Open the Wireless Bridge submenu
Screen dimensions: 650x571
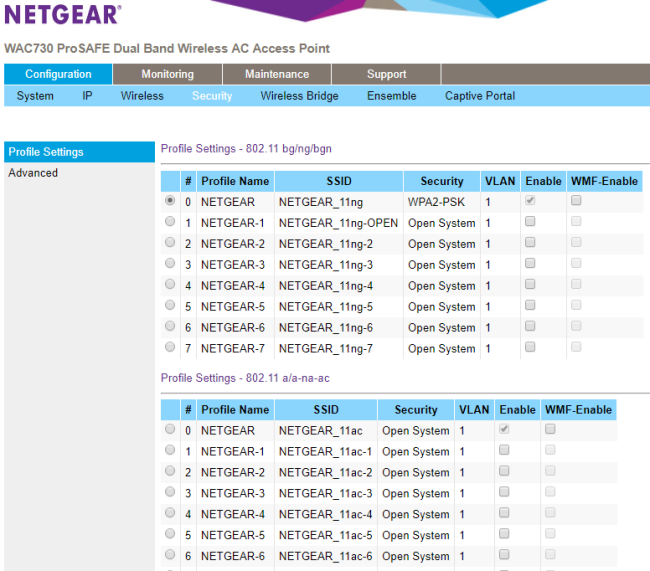pos(299,96)
